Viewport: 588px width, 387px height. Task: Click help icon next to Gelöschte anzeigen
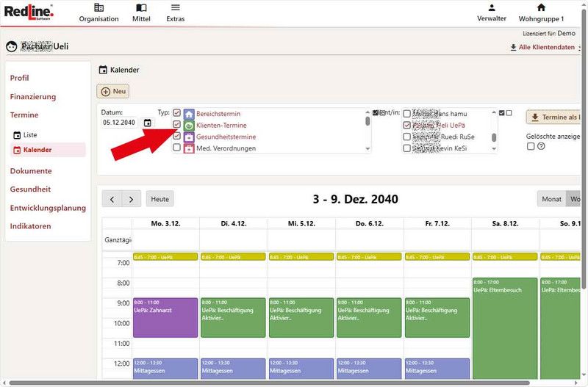coord(541,146)
